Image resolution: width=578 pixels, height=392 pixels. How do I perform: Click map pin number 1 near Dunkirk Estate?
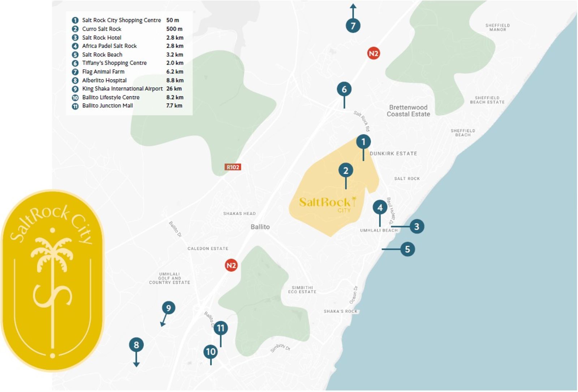(363, 142)
